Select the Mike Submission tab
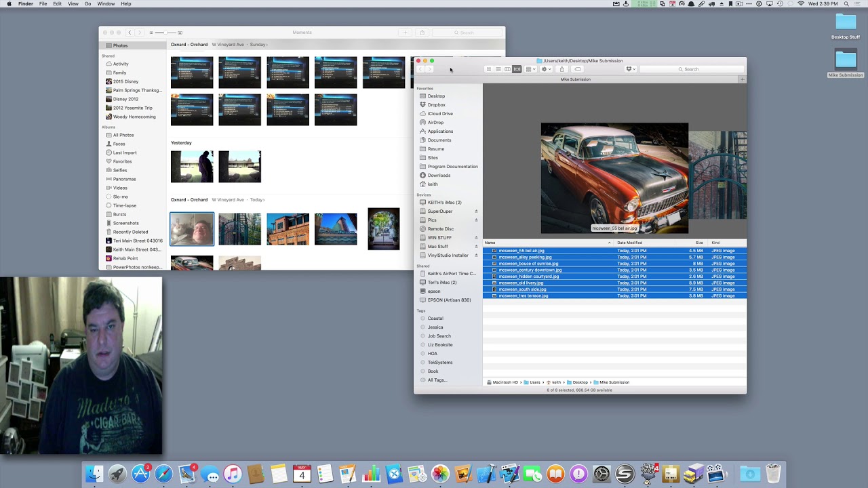The height and width of the screenshot is (488, 868). (576, 79)
